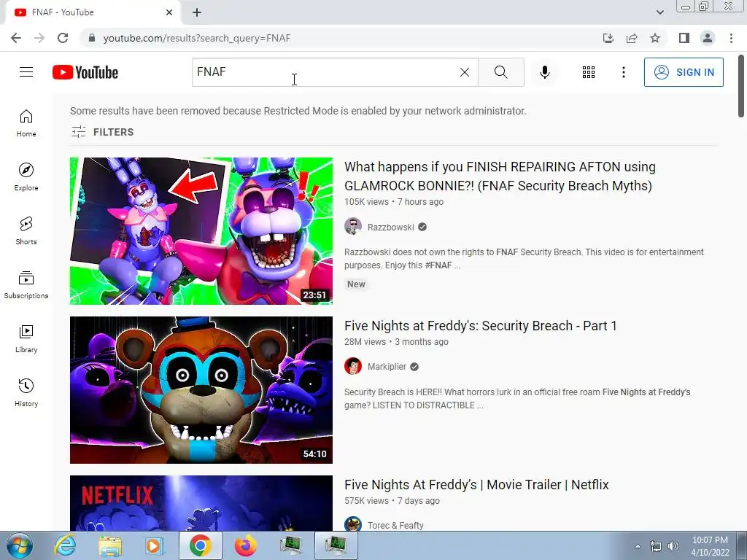Click the browser address bar URL
The image size is (747, 560).
point(197,38)
